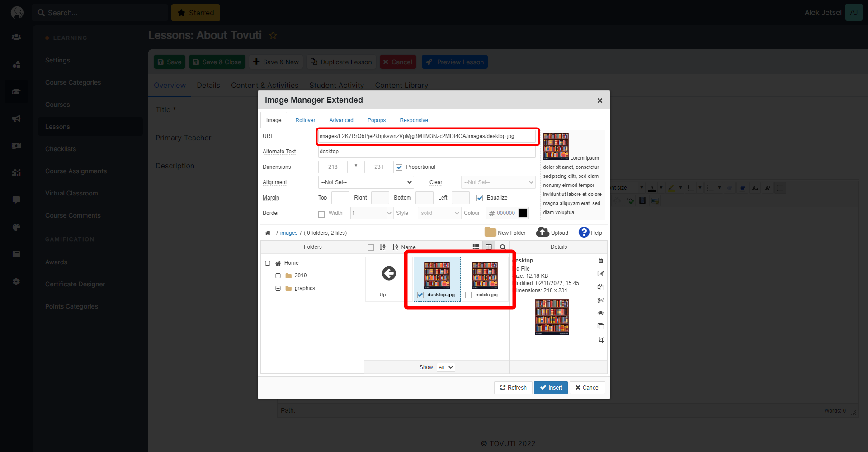Toggle the details pane layout icon

click(489, 247)
